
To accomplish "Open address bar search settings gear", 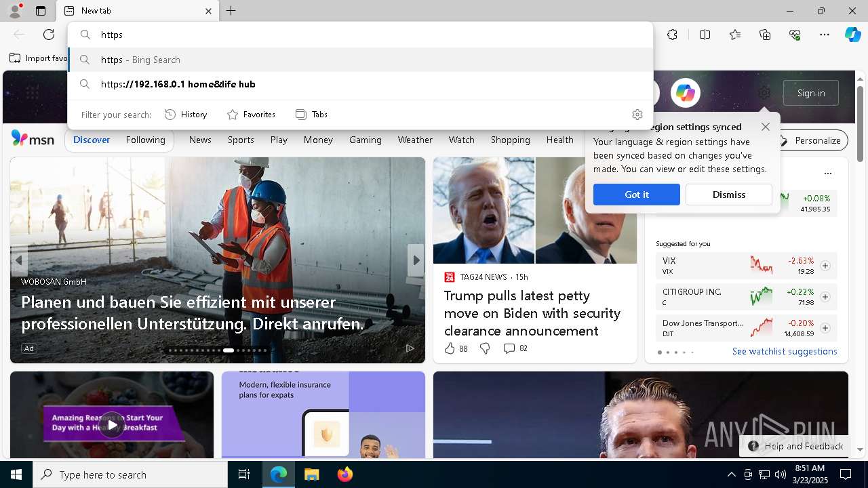I will (x=637, y=115).
